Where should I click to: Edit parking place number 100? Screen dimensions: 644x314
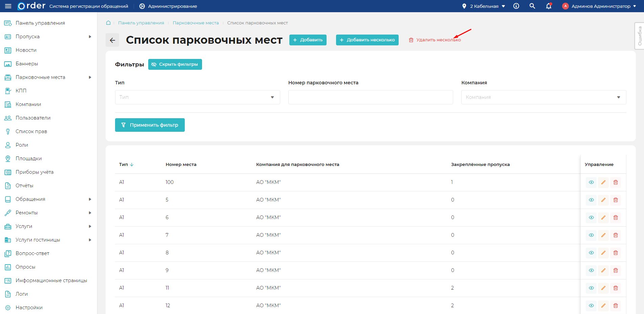(x=603, y=182)
